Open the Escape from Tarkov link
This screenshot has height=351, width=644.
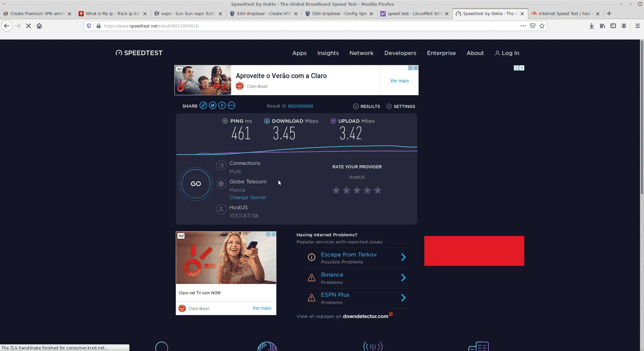coord(349,254)
